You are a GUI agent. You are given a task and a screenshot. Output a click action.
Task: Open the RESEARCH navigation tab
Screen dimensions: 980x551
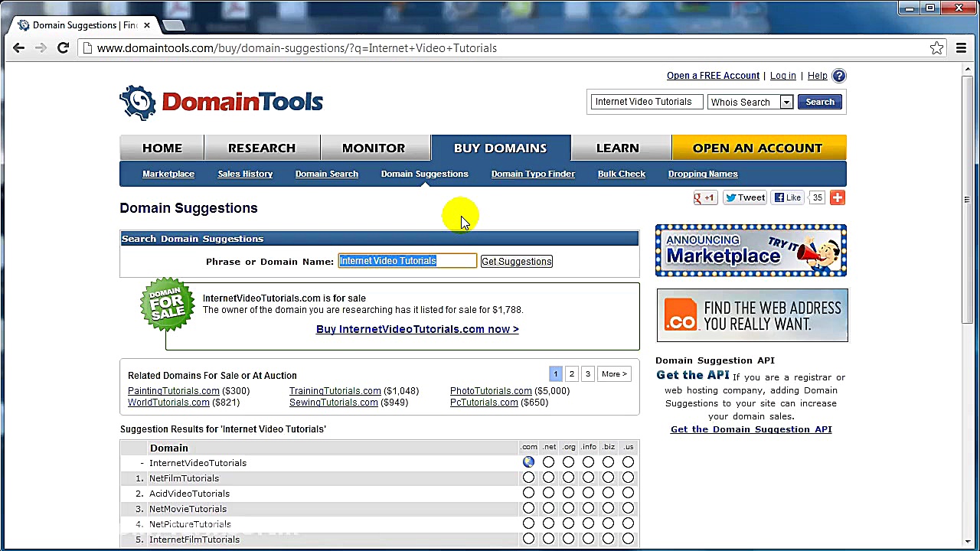(x=261, y=148)
